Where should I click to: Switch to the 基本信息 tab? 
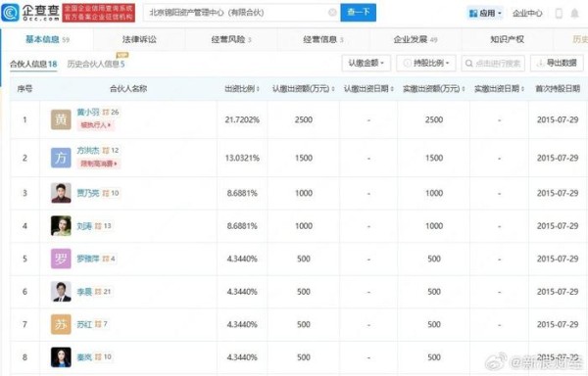[x=47, y=39]
